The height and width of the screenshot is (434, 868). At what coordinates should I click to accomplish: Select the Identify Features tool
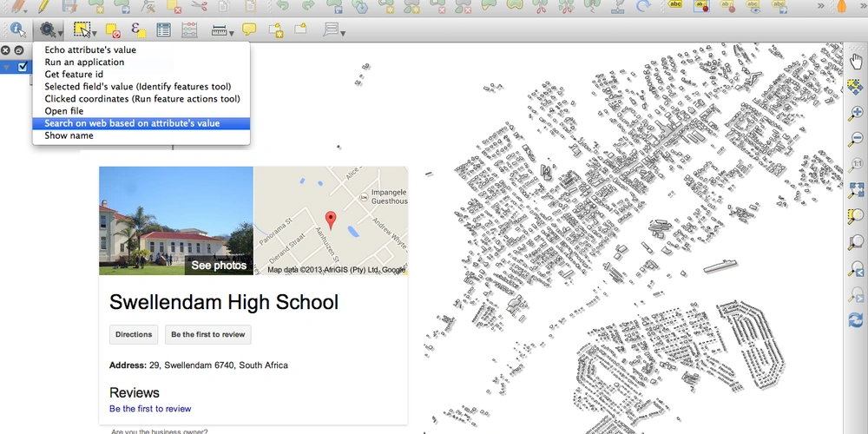(x=18, y=30)
